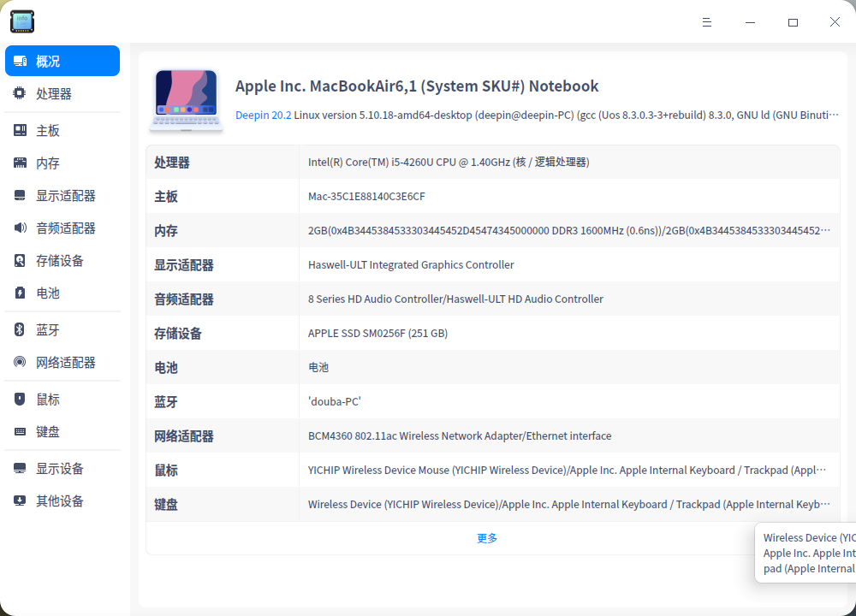Open 存储设备 section in sidebar
Screen dimensions: 856x616
tap(62, 260)
